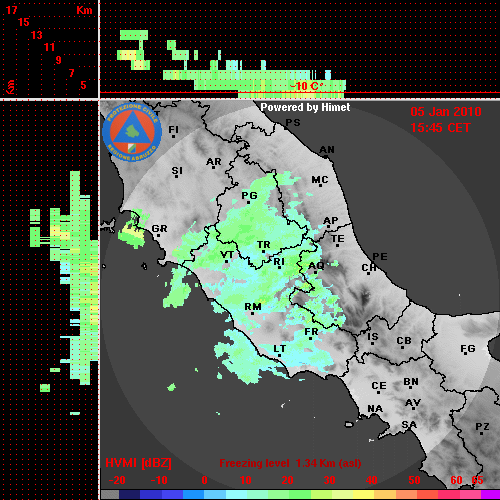Click the GR city label

click(159, 229)
